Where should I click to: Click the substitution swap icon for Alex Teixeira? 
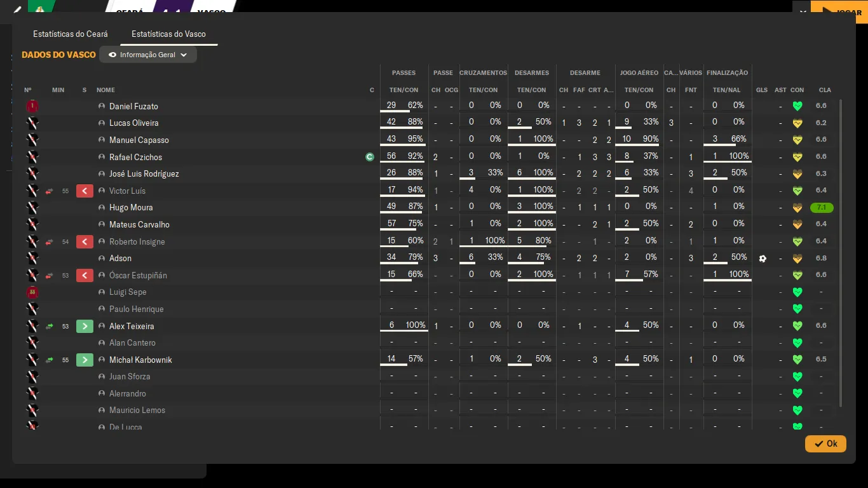click(x=49, y=326)
